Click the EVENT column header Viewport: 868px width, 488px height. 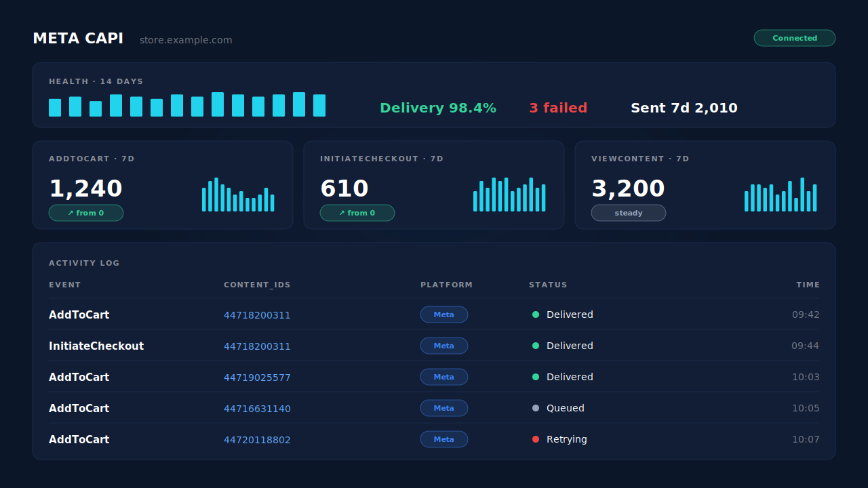(65, 285)
